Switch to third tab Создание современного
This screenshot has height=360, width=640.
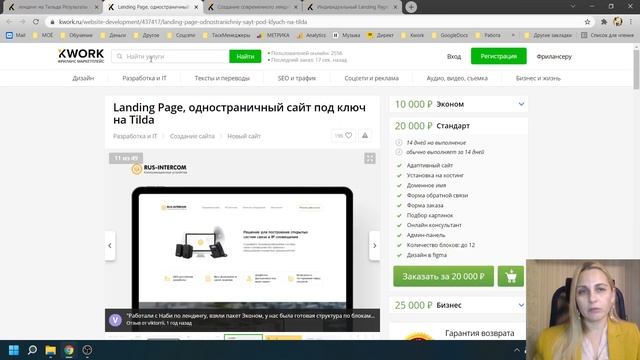[252, 7]
